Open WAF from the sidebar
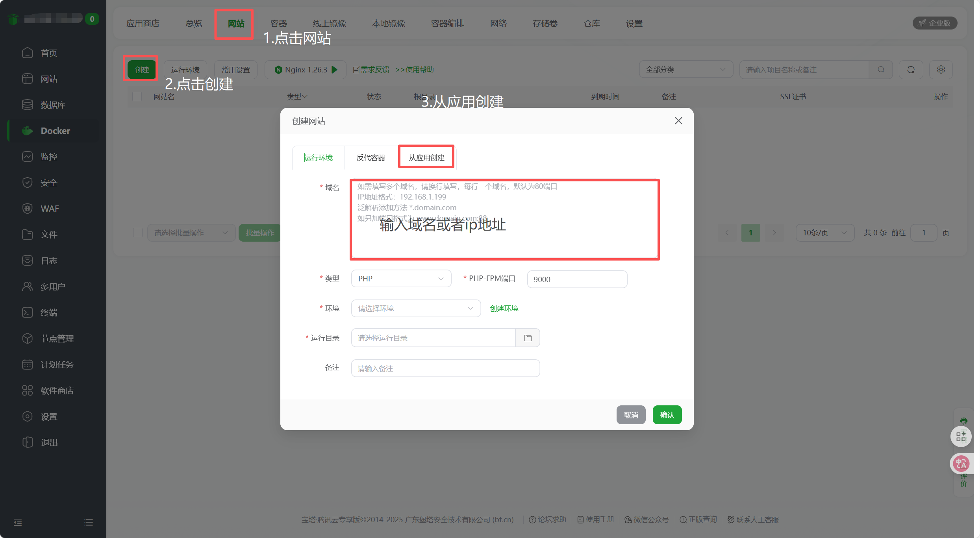Image resolution: width=980 pixels, height=538 pixels. click(50, 209)
